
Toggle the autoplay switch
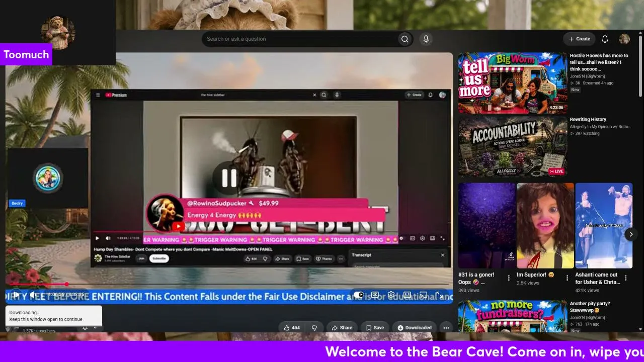pos(359,295)
